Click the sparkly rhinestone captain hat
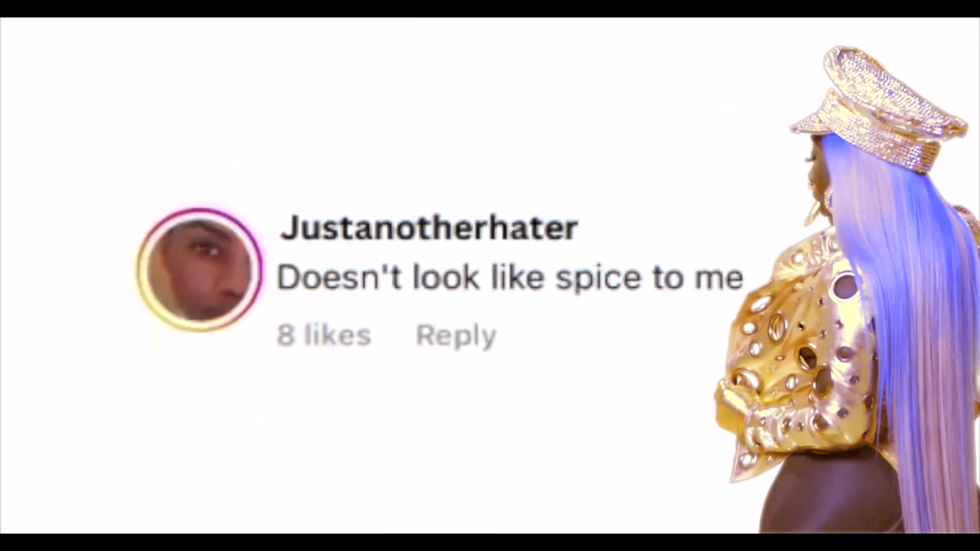Screen dimensions: 980x551 (880, 107)
